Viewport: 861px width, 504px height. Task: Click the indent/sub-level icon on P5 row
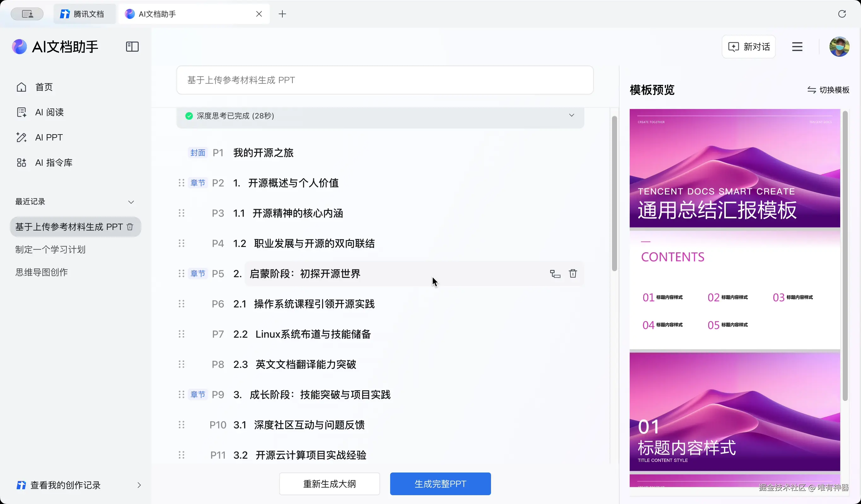(555, 273)
